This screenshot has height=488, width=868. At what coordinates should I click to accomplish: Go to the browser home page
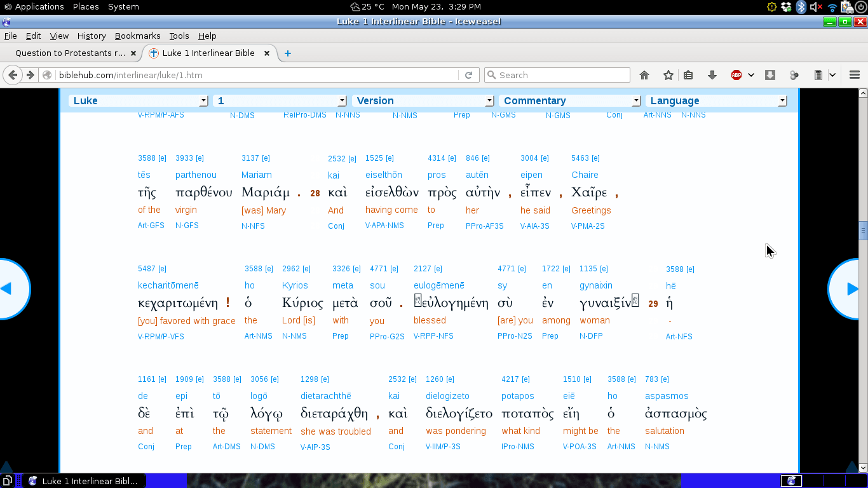[644, 75]
